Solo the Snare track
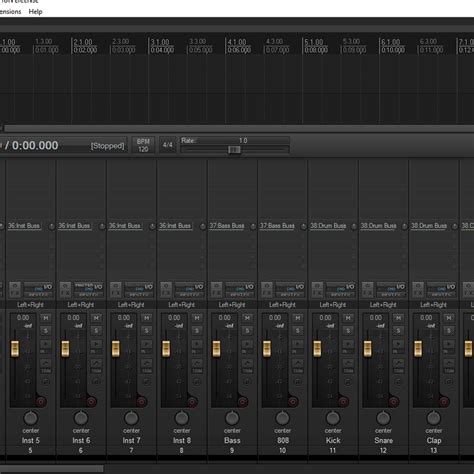 398,331
